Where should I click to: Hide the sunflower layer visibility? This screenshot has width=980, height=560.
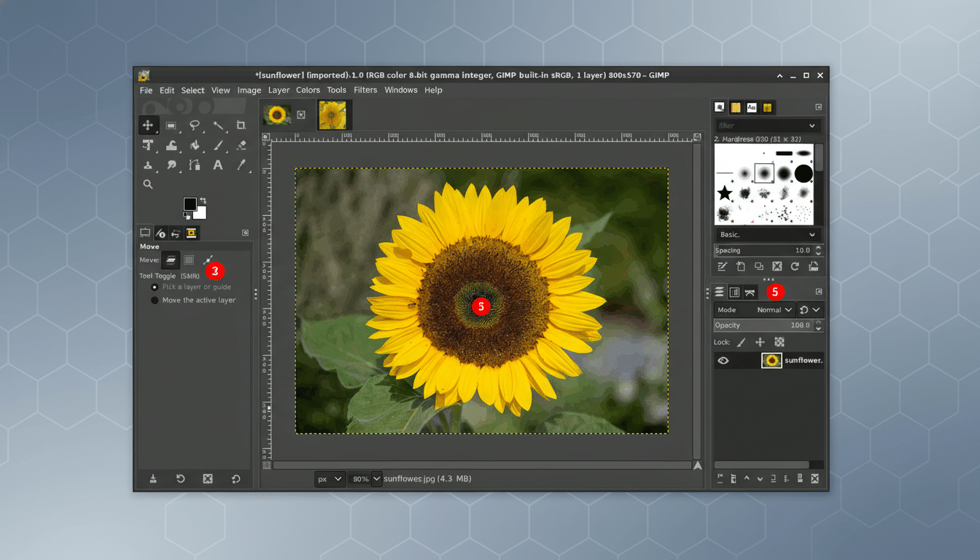click(x=724, y=359)
